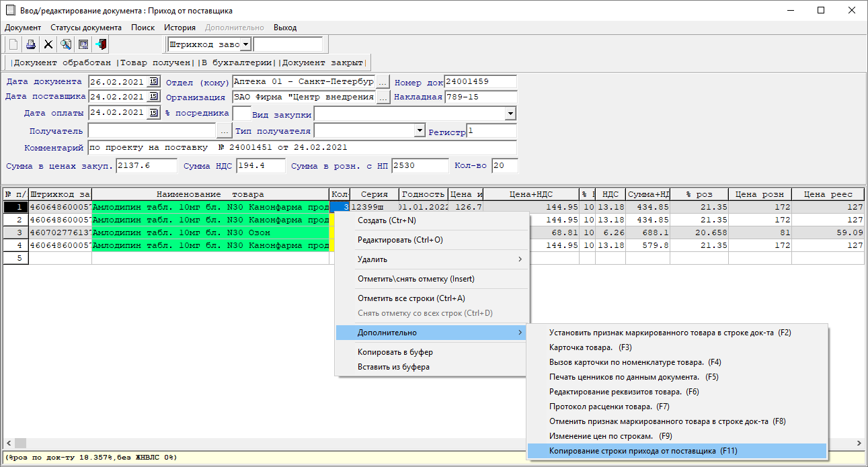Open the Вид закупки dropdown

point(510,114)
